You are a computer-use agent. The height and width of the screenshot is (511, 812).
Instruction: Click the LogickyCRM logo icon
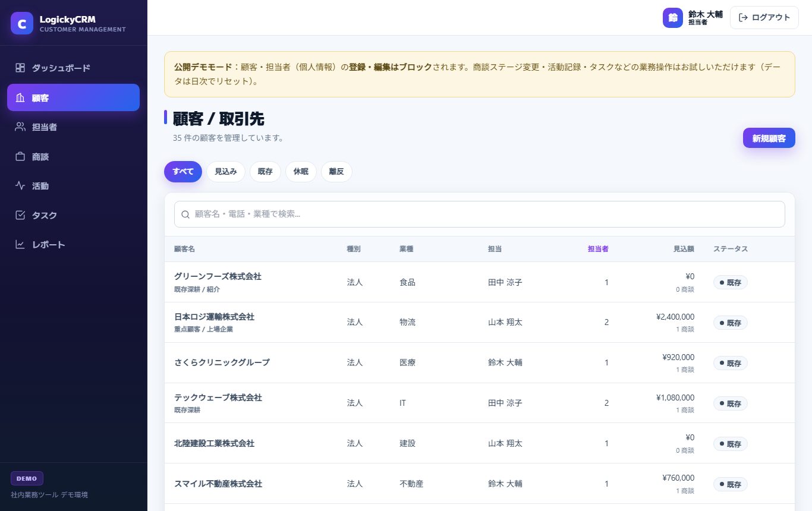click(x=22, y=23)
